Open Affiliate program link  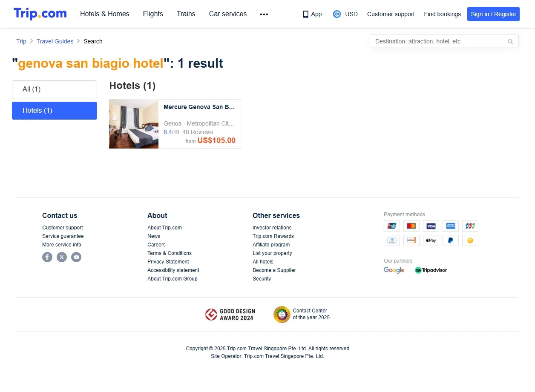(271, 245)
